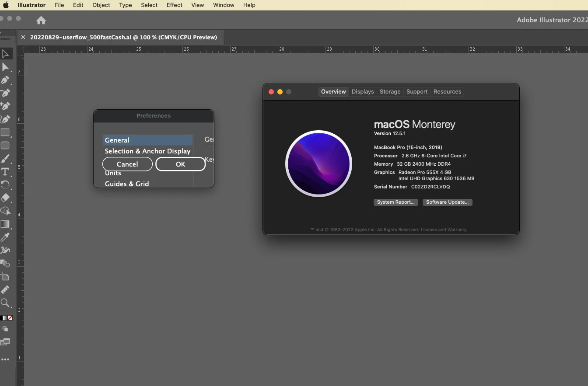The width and height of the screenshot is (588, 386).
Task: Select the Curvature tool
Action: pos(5,119)
